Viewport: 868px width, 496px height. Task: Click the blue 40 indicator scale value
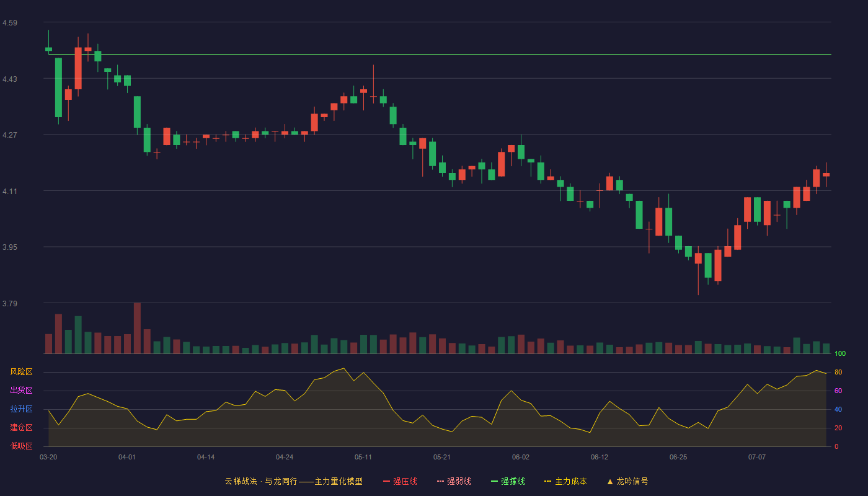coord(838,409)
